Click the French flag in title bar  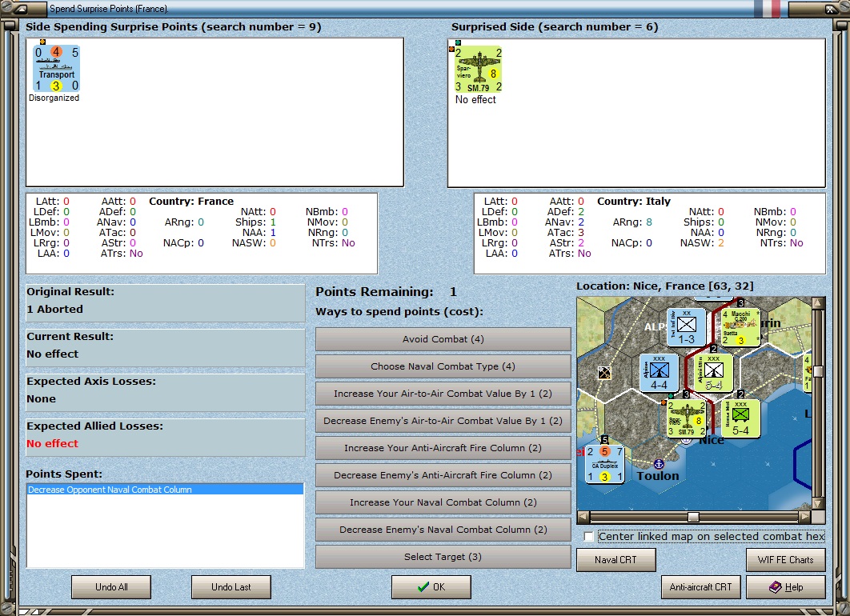pos(767,9)
